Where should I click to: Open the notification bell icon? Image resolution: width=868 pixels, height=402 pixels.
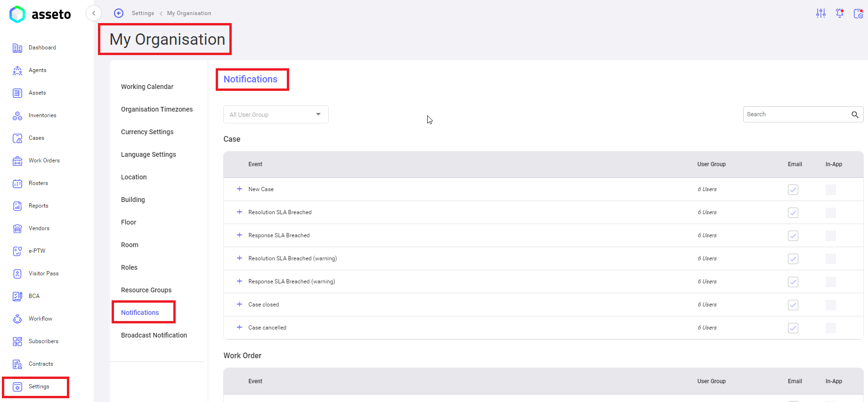[840, 13]
